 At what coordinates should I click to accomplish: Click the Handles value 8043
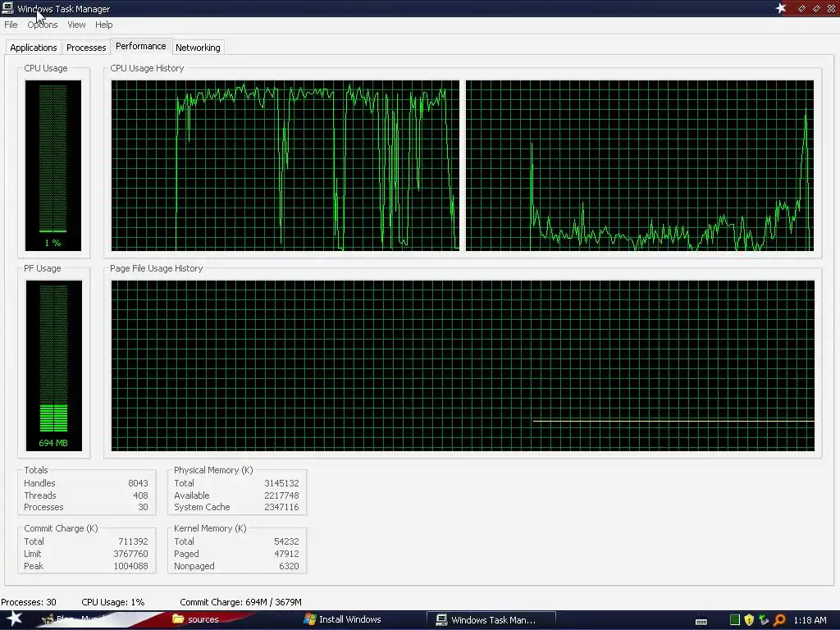coord(138,483)
